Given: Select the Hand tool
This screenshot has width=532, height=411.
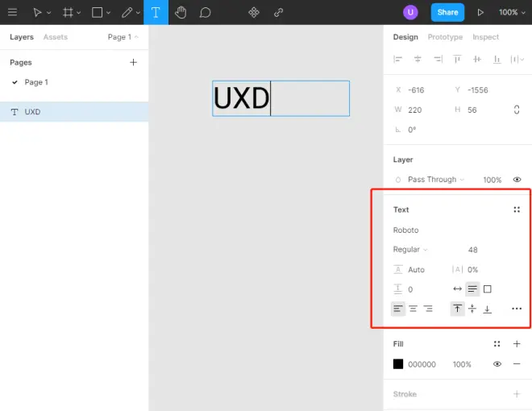Looking at the screenshot, I should [x=181, y=13].
